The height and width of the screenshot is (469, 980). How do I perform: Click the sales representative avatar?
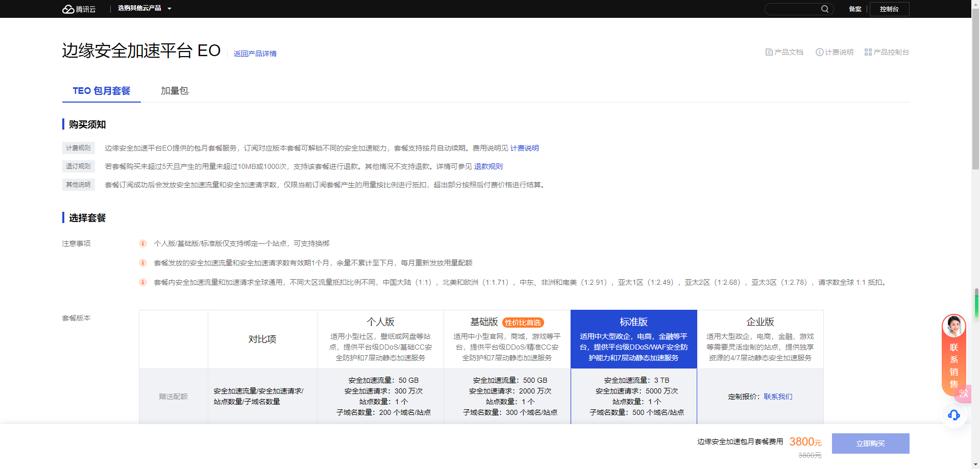pyautogui.click(x=953, y=326)
